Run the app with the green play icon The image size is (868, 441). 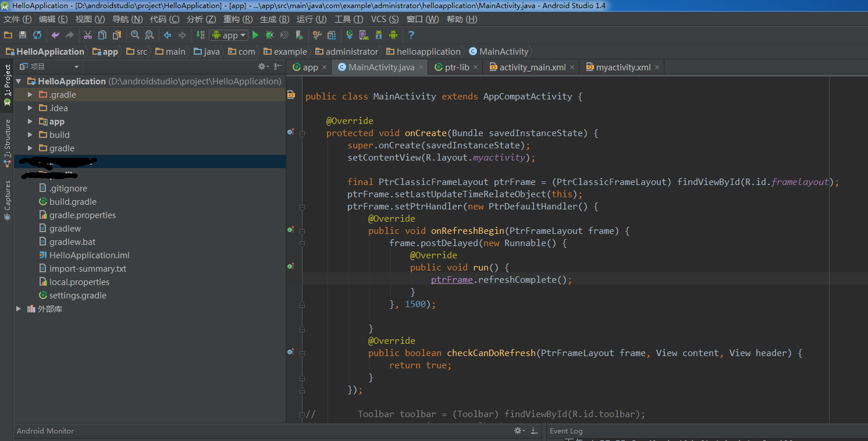tap(255, 35)
